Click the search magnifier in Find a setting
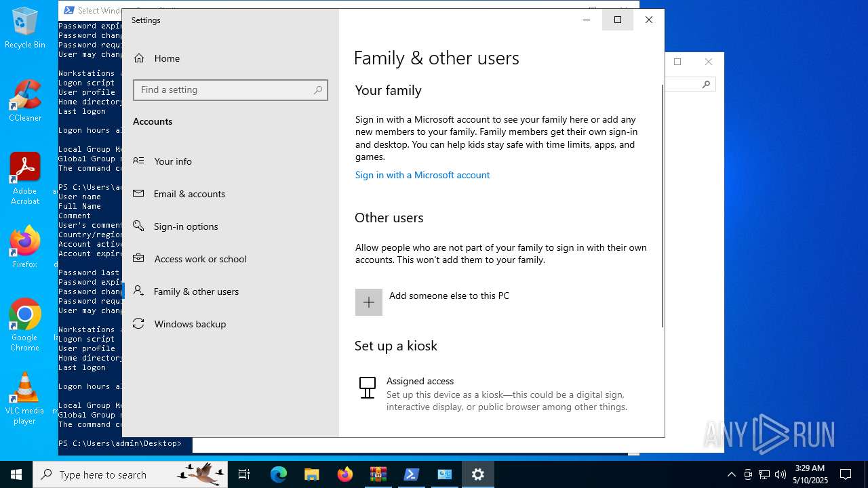Image resolution: width=868 pixels, height=488 pixels. 317,90
